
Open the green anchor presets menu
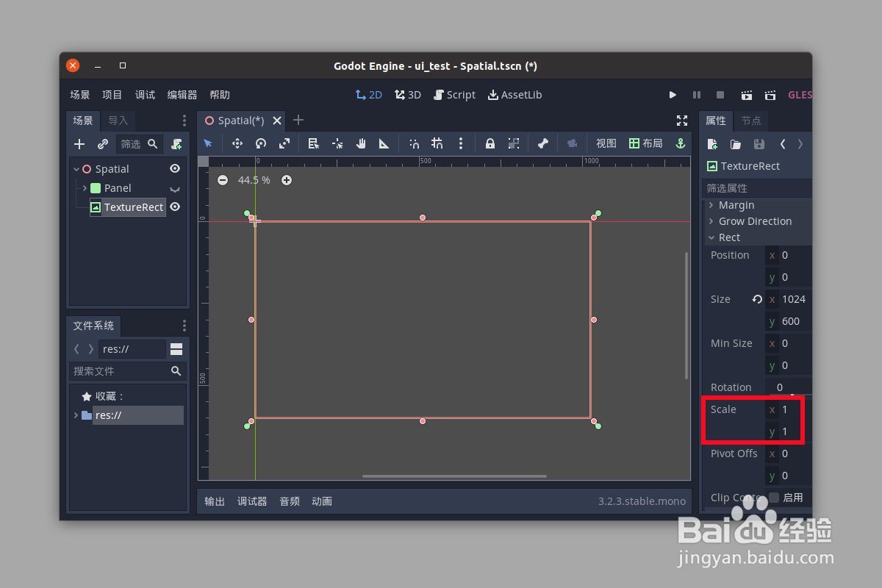click(x=681, y=143)
